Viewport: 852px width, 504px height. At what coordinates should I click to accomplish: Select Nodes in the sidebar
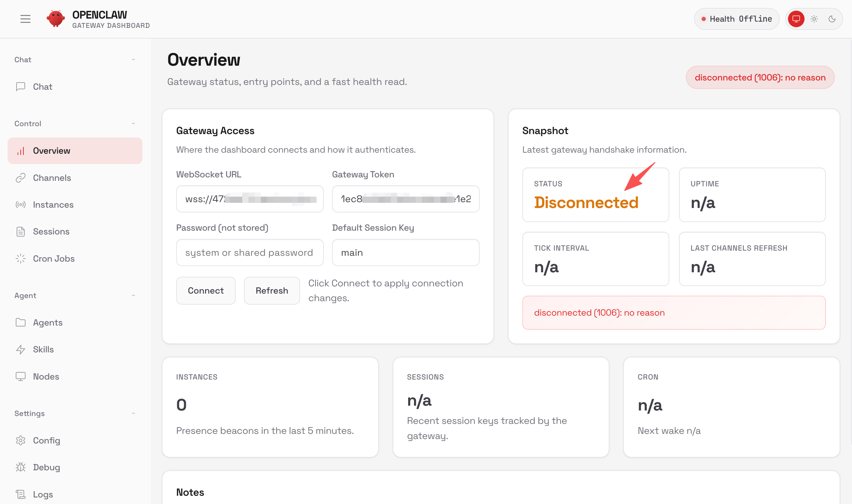pyautogui.click(x=46, y=376)
